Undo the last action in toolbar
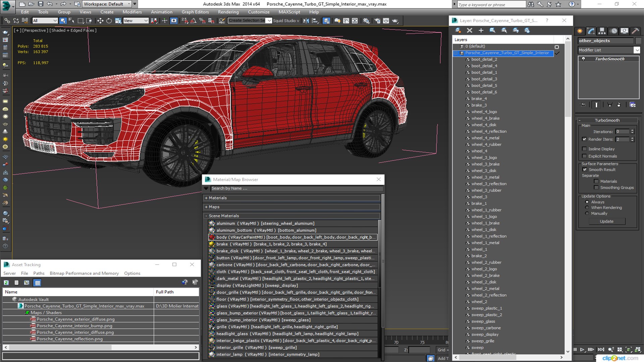This screenshot has width=644, height=362. tap(50, 4)
